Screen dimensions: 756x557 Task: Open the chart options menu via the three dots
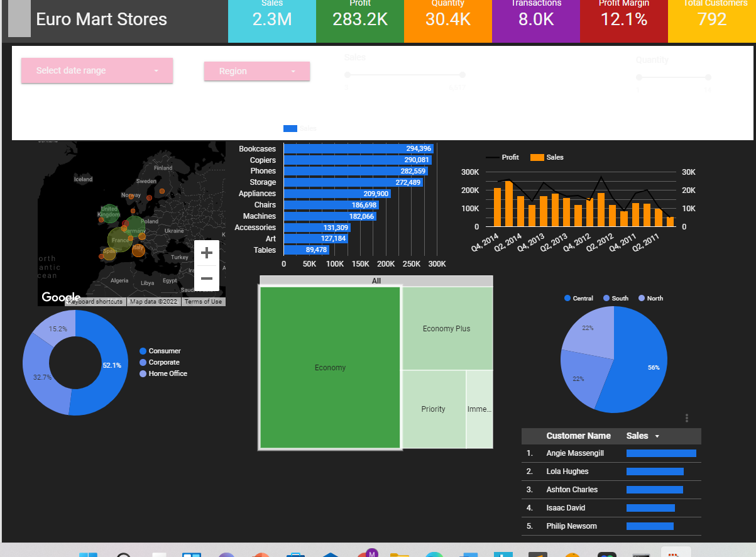(x=686, y=417)
